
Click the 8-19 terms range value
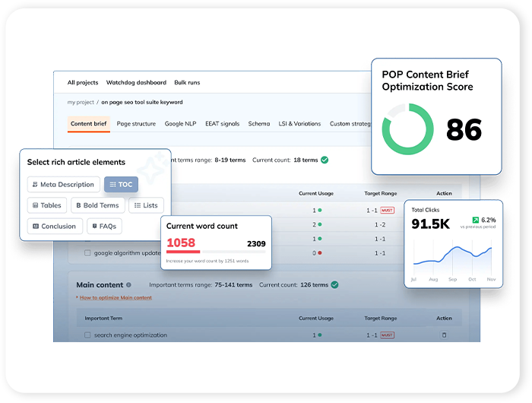pos(230,160)
